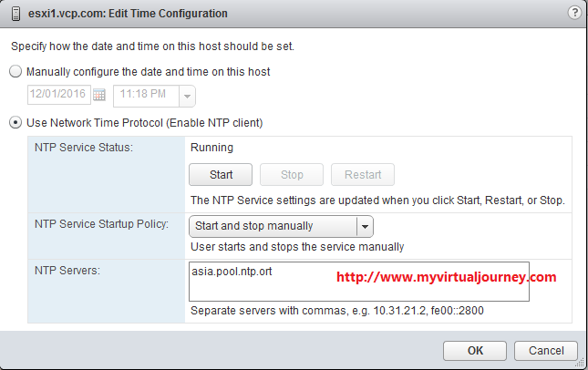Click the host server icon in title bar
This screenshot has width=588, height=370.
point(15,14)
